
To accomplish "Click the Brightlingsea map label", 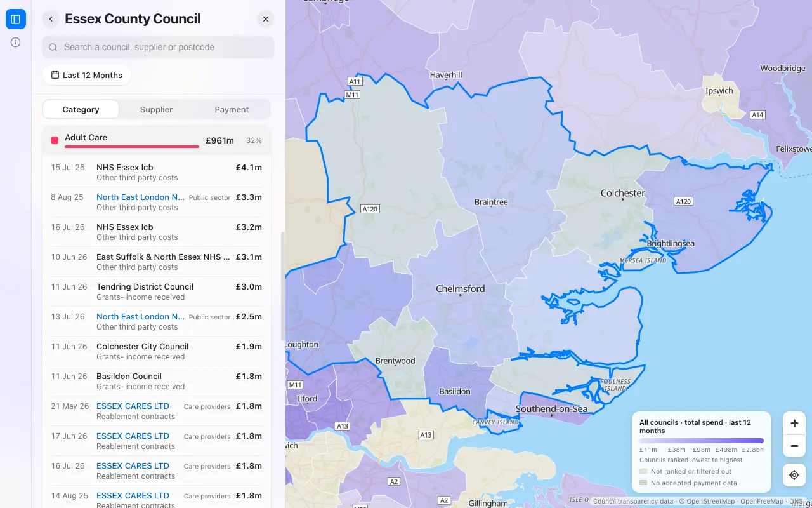I will [x=671, y=243].
